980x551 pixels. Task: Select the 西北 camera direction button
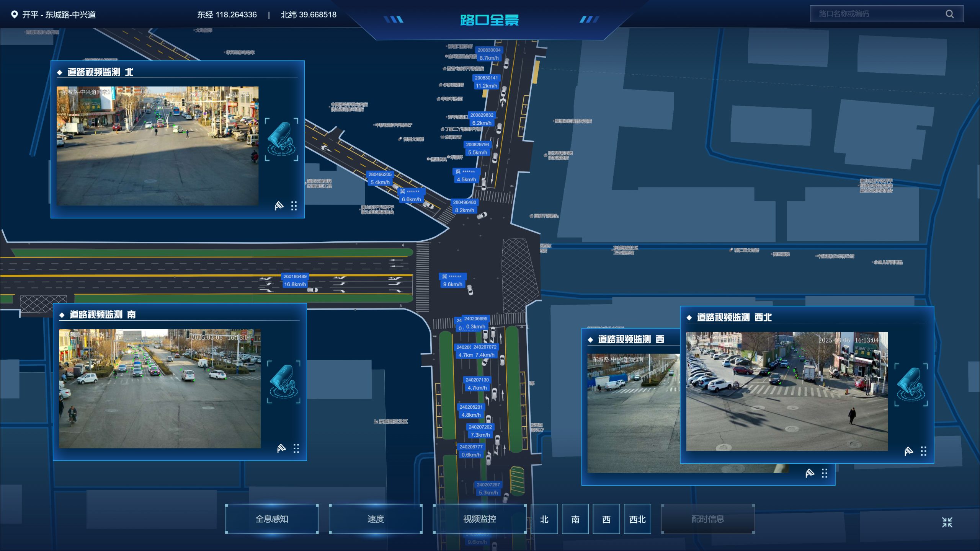click(x=637, y=519)
